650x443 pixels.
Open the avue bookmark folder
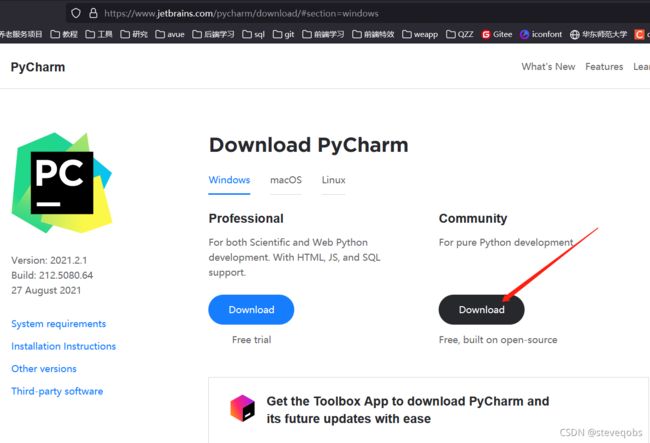click(x=170, y=34)
